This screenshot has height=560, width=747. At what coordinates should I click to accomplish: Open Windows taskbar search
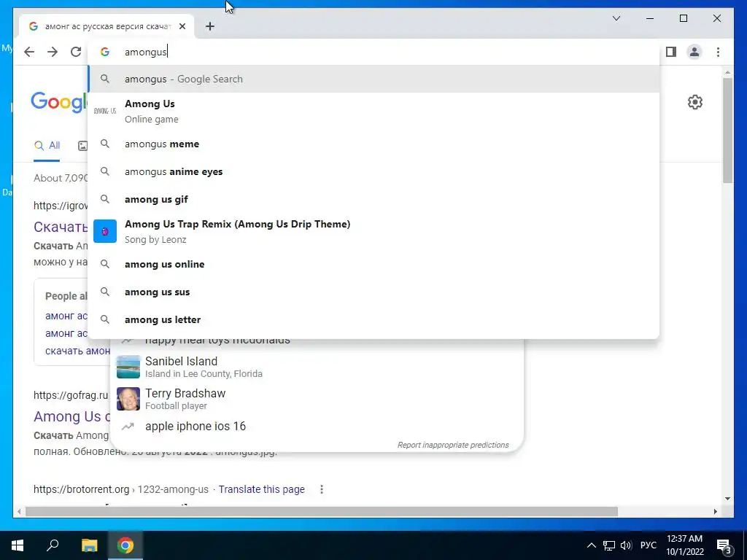[53, 545]
